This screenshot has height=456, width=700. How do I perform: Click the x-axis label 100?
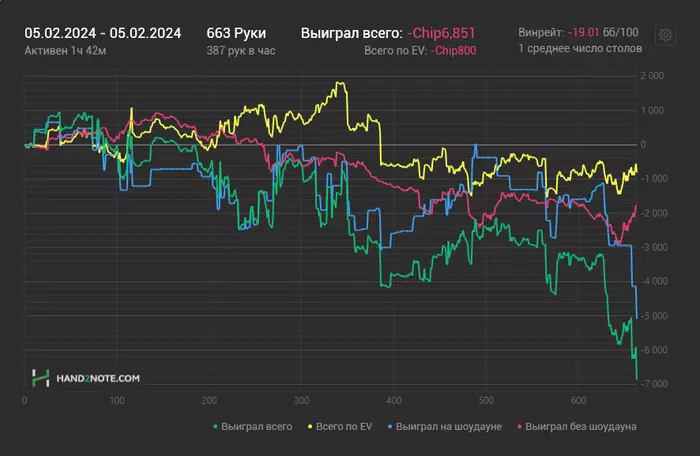click(x=117, y=401)
